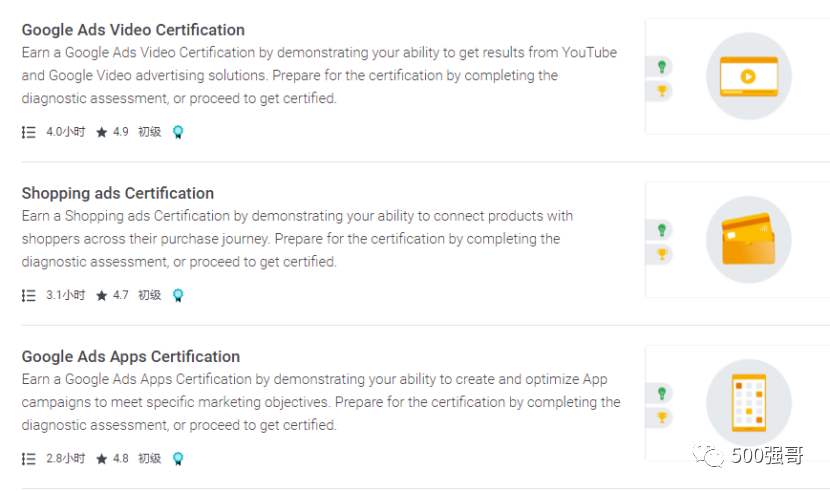Open the Google Ads Apps Certification title
Screen dimensions: 830x491
(x=131, y=356)
